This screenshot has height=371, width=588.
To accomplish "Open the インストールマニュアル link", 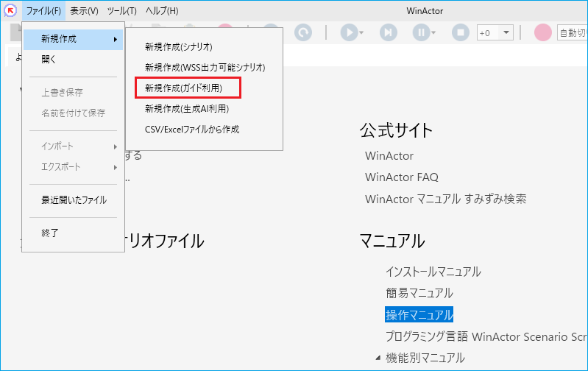I will [433, 272].
